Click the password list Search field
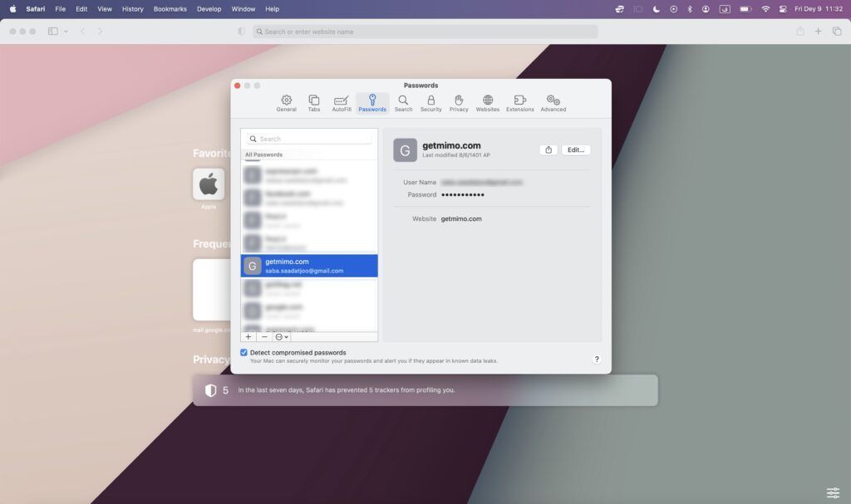Screen dimensions: 851x504 [309, 139]
